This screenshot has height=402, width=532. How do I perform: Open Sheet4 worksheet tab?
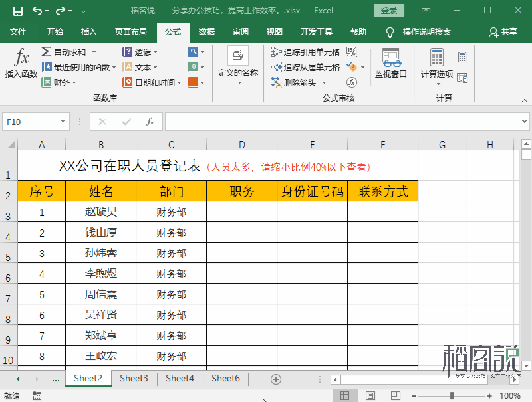[x=180, y=378]
